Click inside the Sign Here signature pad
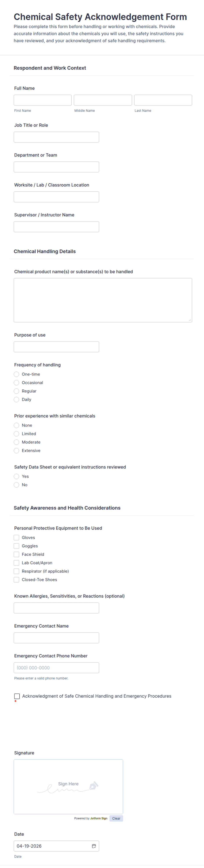Screen dimensions: 204x868 click(x=68, y=786)
